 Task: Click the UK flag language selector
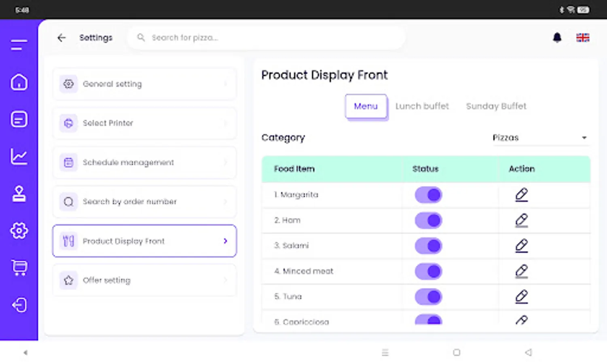click(x=582, y=38)
